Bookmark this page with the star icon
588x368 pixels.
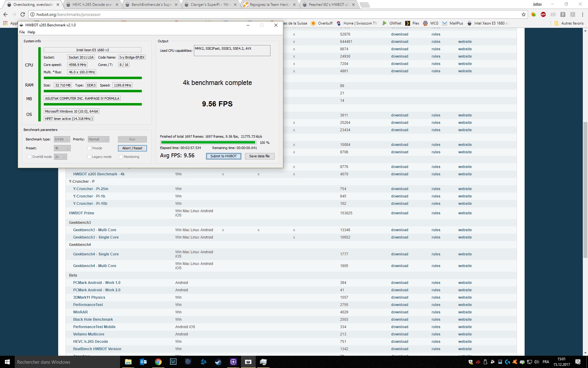524,14
